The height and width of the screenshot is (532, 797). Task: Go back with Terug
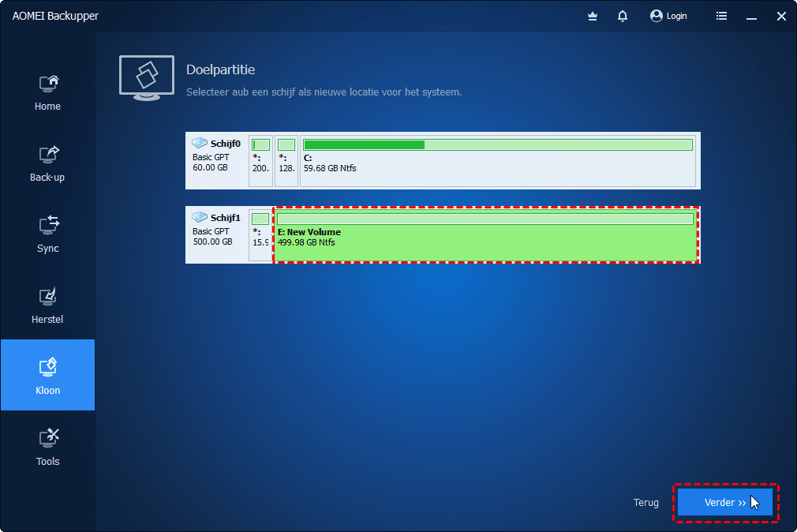point(645,503)
